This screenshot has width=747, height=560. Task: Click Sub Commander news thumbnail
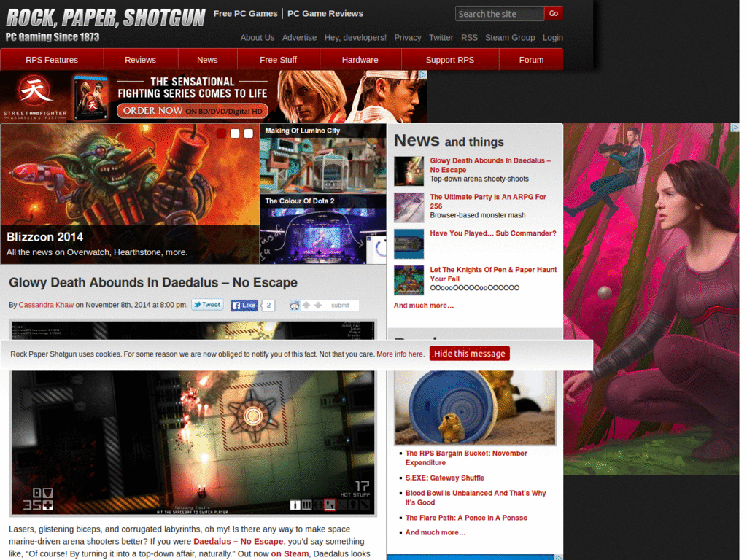(x=409, y=244)
